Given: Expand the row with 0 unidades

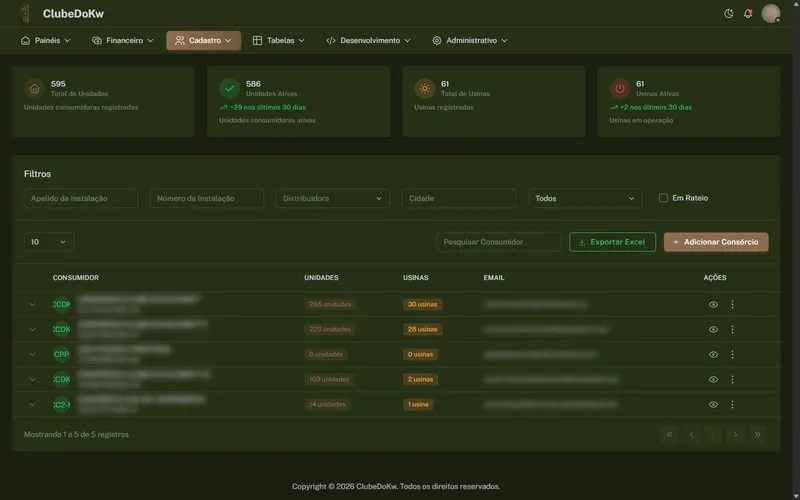Looking at the screenshot, I should point(32,355).
